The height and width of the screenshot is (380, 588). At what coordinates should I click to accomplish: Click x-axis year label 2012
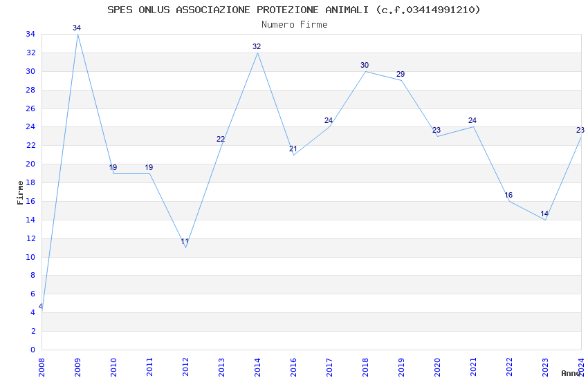(x=185, y=367)
